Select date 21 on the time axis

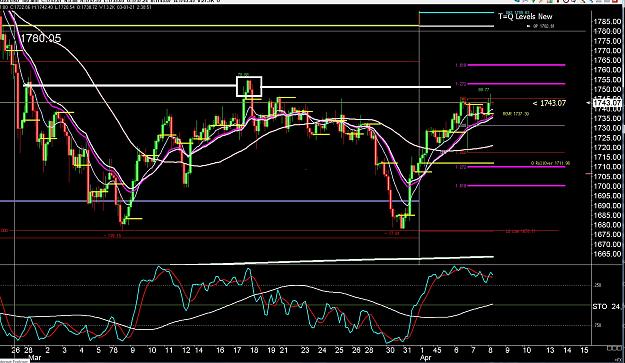point(283,350)
